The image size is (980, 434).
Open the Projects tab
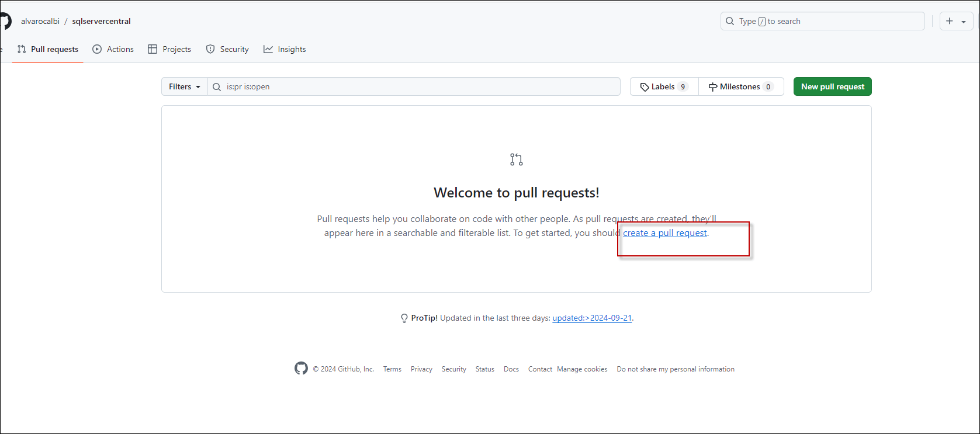tap(169, 49)
